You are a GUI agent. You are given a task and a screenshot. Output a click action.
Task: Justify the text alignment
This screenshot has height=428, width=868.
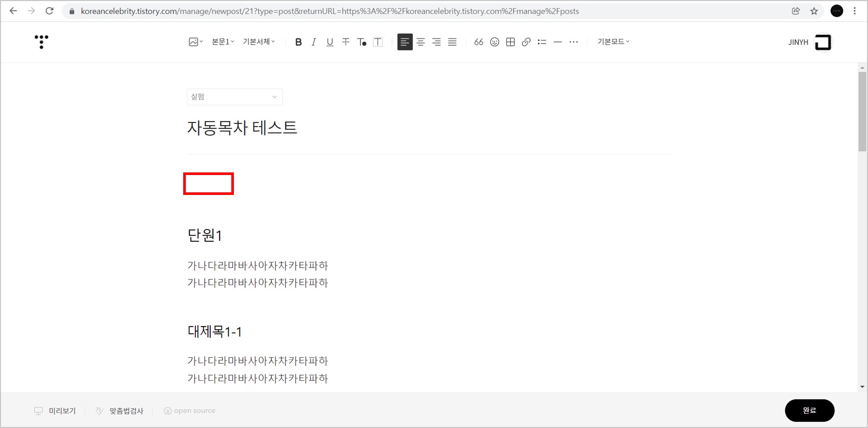coord(452,42)
